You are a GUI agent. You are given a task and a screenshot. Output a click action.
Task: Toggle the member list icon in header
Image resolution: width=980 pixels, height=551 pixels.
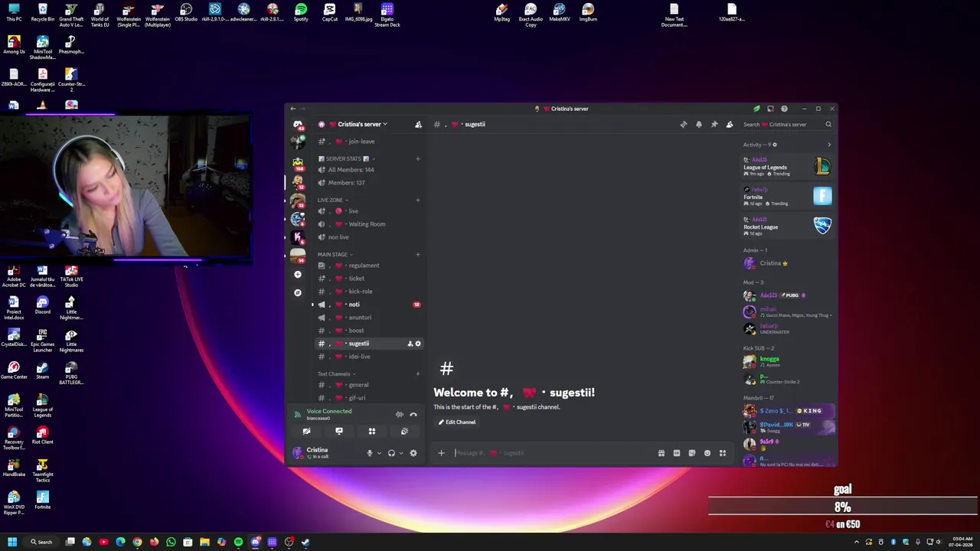[730, 124]
